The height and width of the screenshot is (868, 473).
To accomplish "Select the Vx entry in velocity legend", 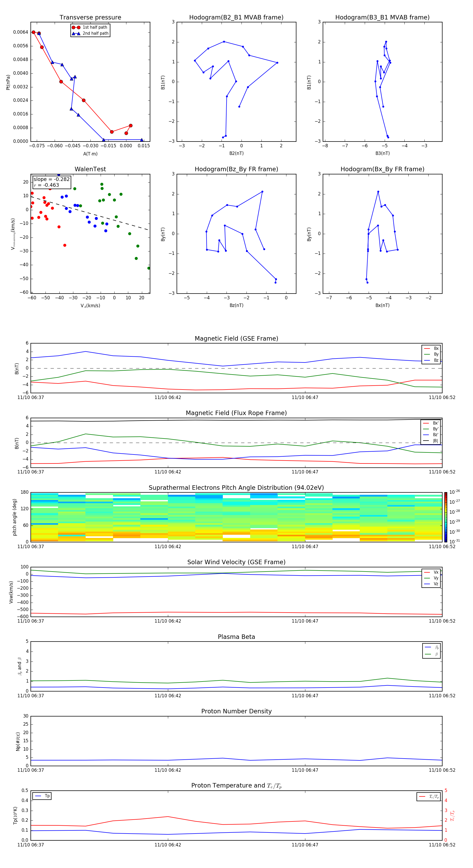I will coord(431,572).
